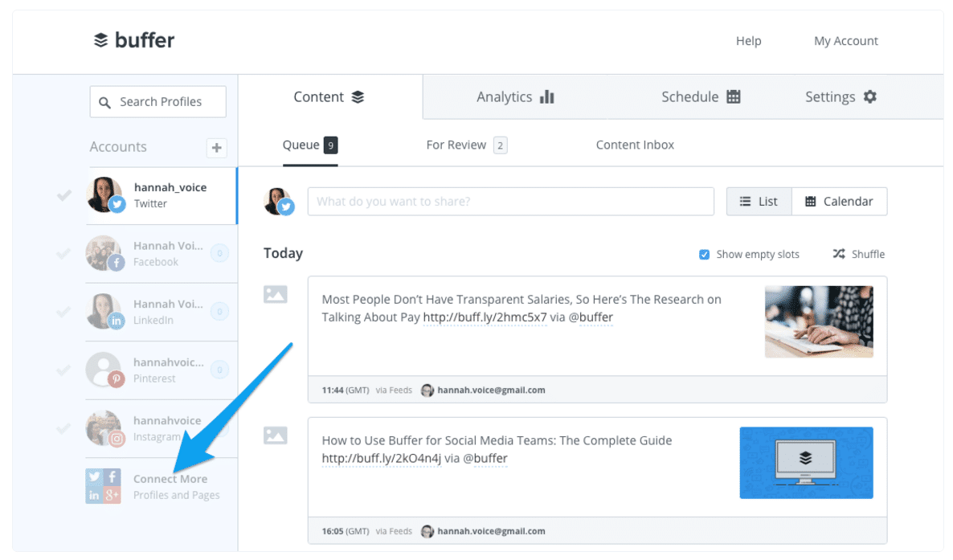The height and width of the screenshot is (560, 953).
Task: Open My Account
Action: (845, 41)
